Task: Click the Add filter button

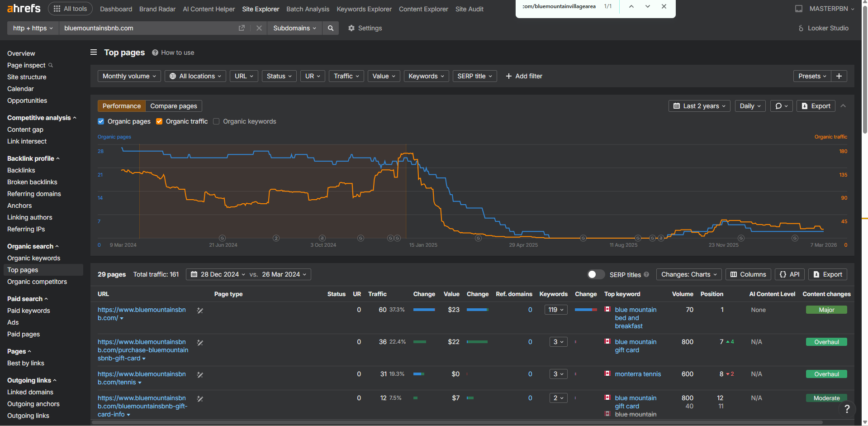Action: 524,76
